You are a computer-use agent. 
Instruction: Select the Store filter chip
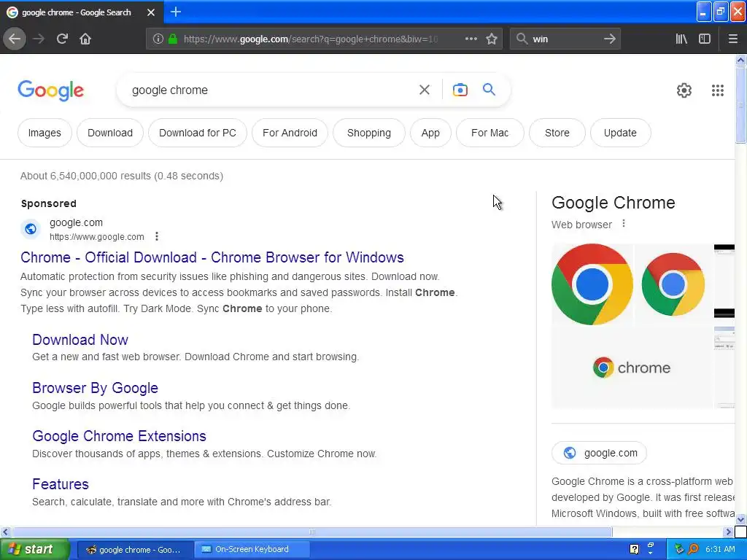tap(557, 133)
